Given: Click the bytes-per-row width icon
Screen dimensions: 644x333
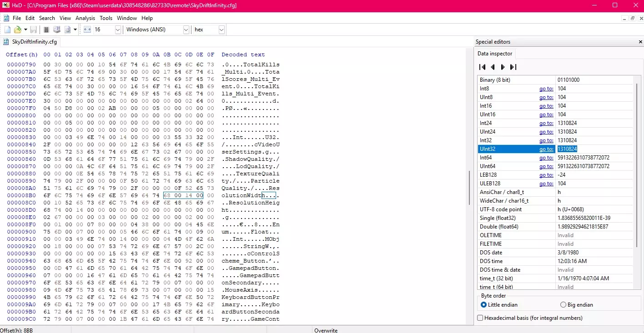Looking at the screenshot, I should point(87,30).
